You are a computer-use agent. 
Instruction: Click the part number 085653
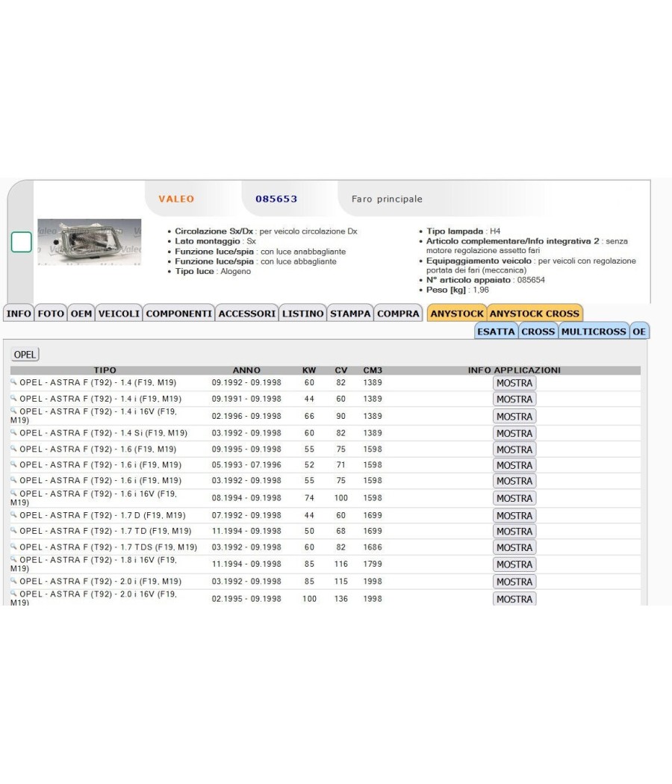coord(276,199)
